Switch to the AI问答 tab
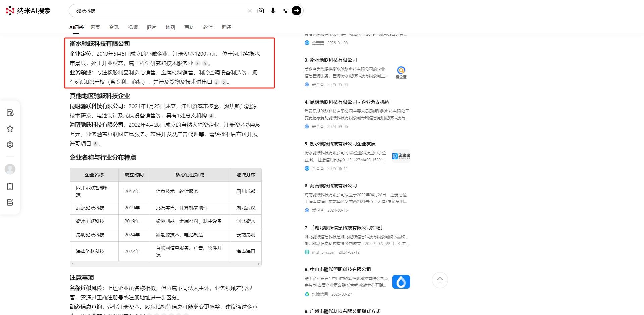 point(76,27)
